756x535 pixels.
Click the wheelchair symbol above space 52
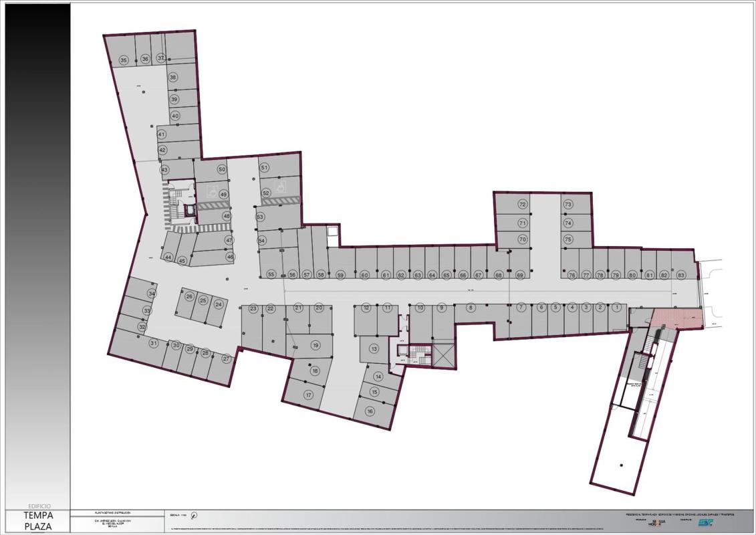click(x=279, y=185)
